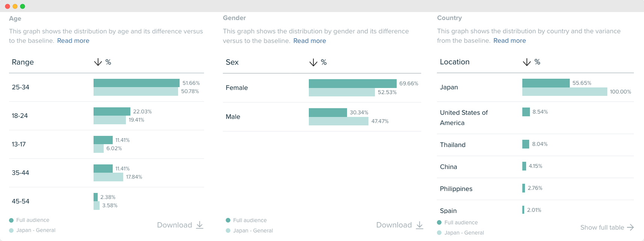The height and width of the screenshot is (241, 644).
Task: Click the sort arrow in the Country table
Action: tap(527, 62)
